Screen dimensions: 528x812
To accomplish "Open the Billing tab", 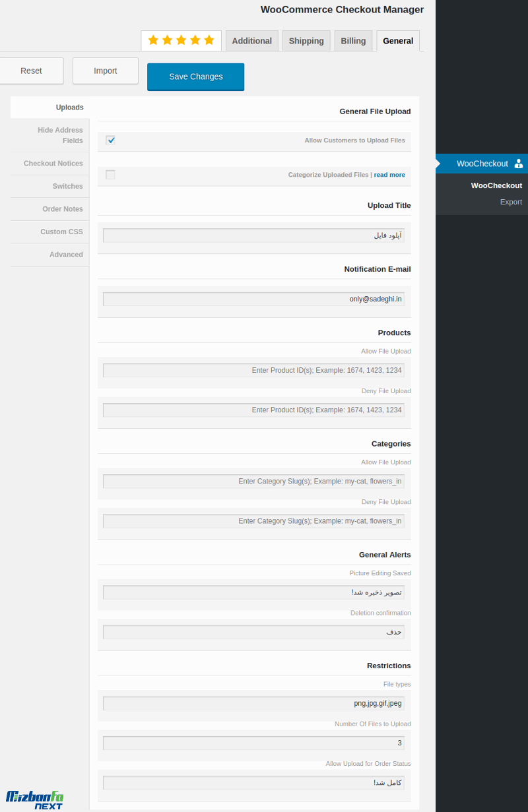I will coord(353,41).
